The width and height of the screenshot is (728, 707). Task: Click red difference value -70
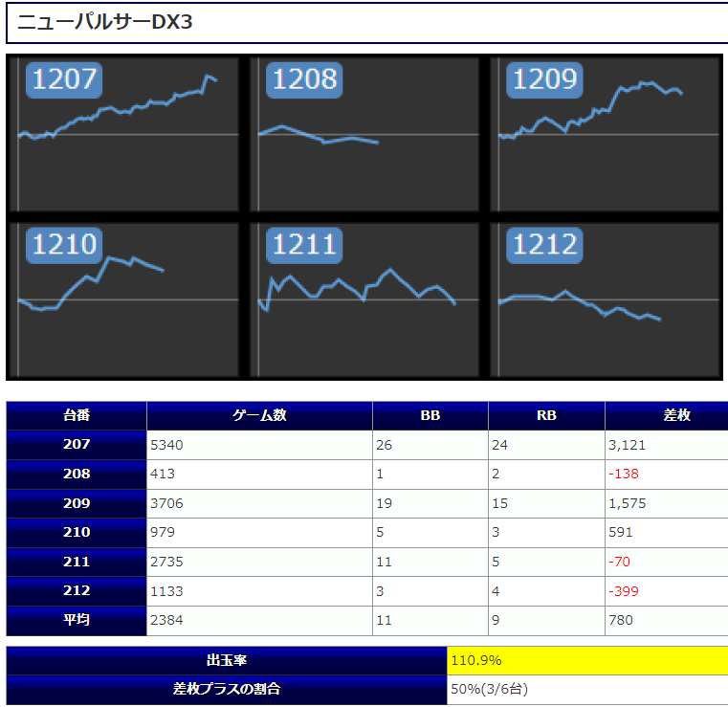[667, 562]
